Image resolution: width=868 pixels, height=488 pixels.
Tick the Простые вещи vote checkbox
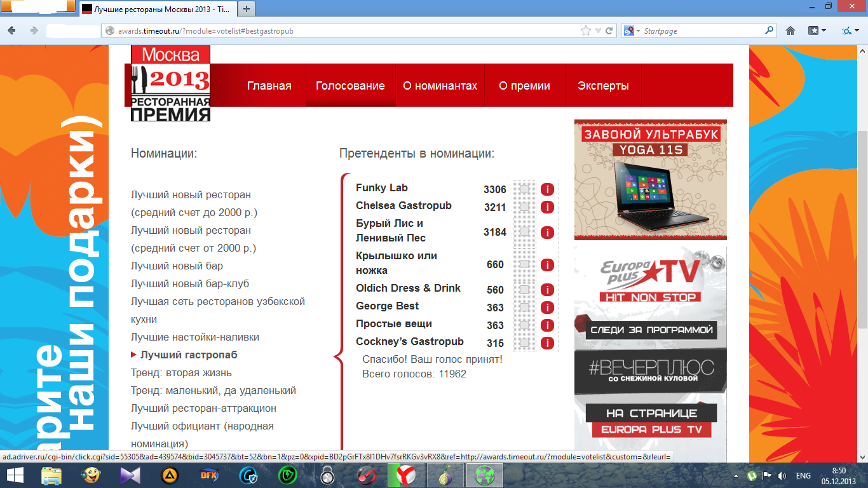[524, 325]
